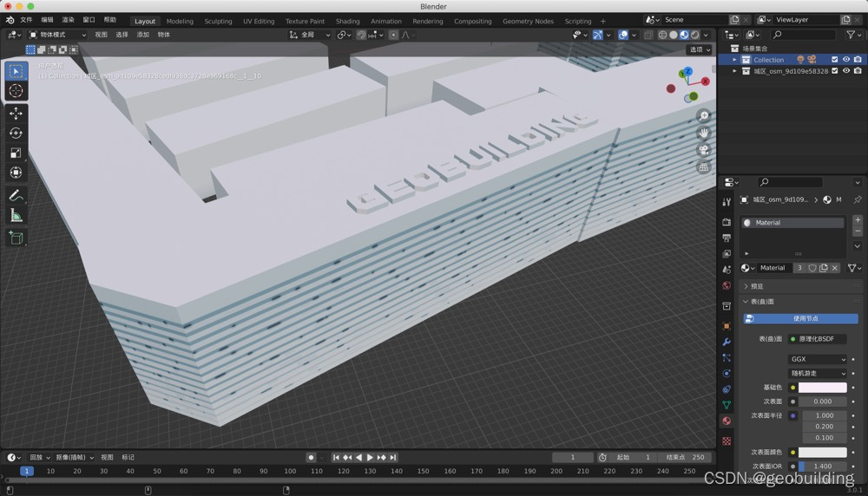Hide the Collection via eye icon
Image resolution: width=868 pixels, height=496 pixels.
846,59
